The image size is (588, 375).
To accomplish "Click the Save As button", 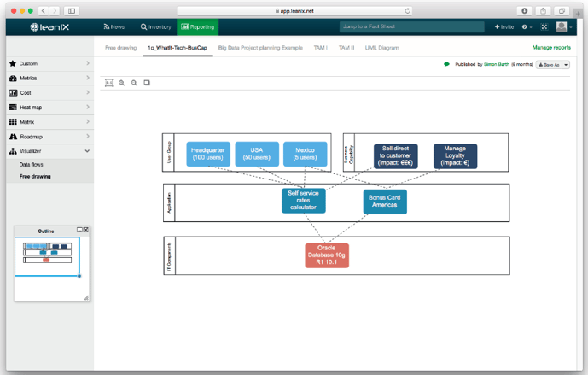I will point(549,65).
